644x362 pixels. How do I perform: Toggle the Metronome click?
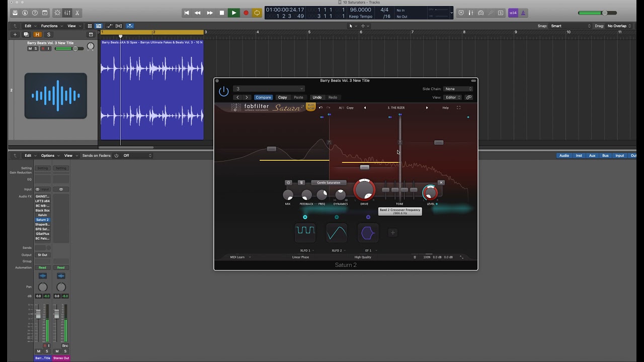(x=523, y=13)
